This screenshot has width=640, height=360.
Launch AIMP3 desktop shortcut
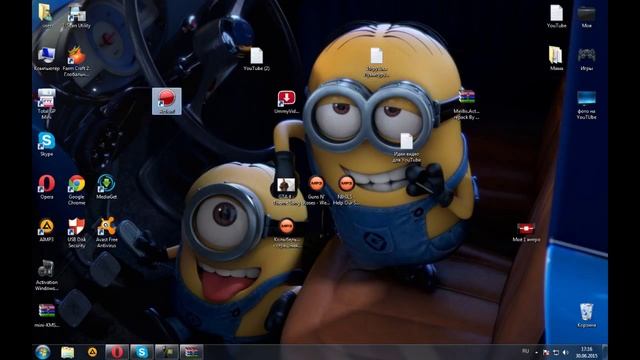tap(47, 229)
